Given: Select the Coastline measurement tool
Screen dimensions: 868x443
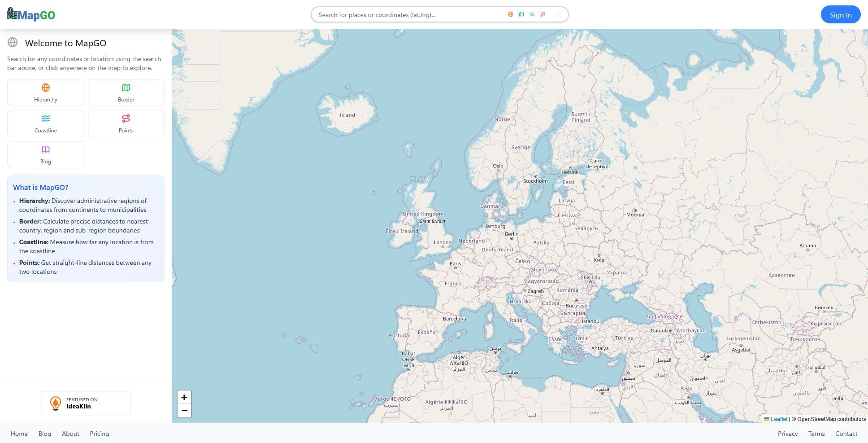Looking at the screenshot, I should tap(45, 123).
